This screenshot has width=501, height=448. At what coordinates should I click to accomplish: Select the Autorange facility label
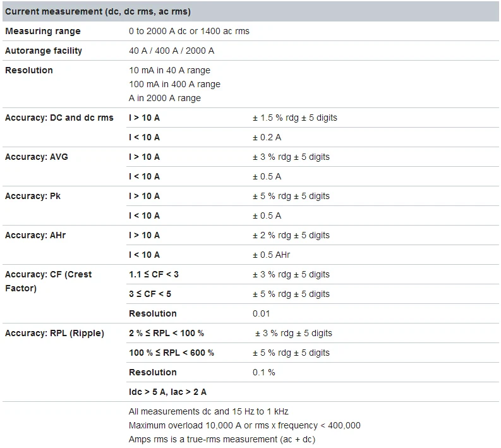(44, 51)
